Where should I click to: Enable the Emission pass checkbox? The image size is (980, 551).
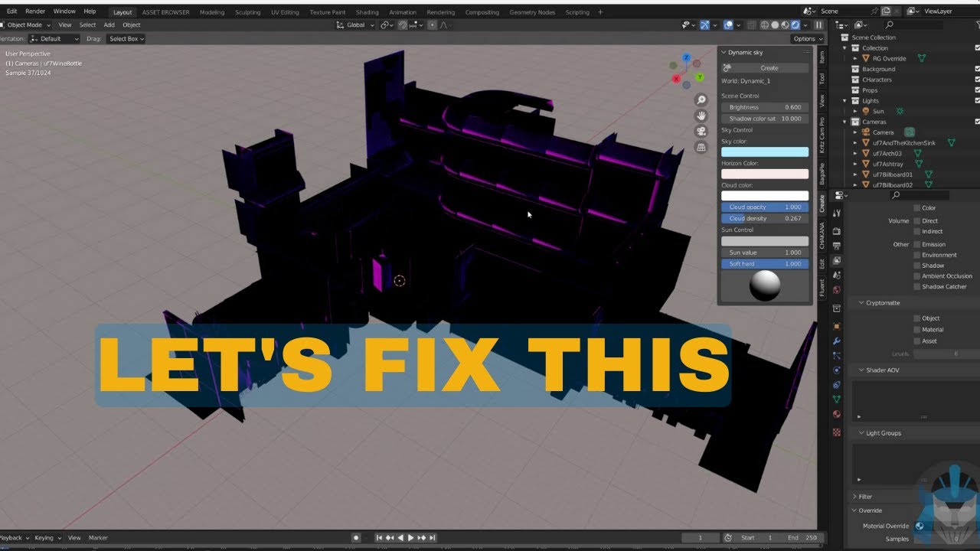click(x=917, y=244)
